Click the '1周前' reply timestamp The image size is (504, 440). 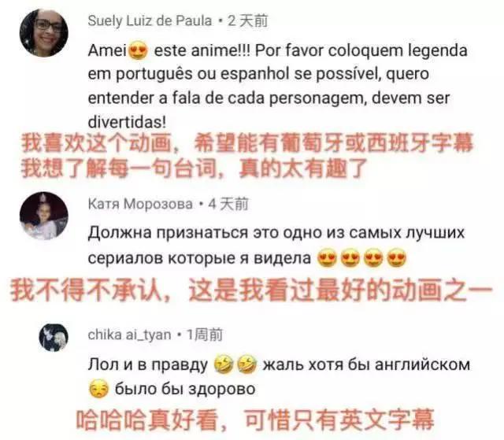pyautogui.click(x=205, y=335)
